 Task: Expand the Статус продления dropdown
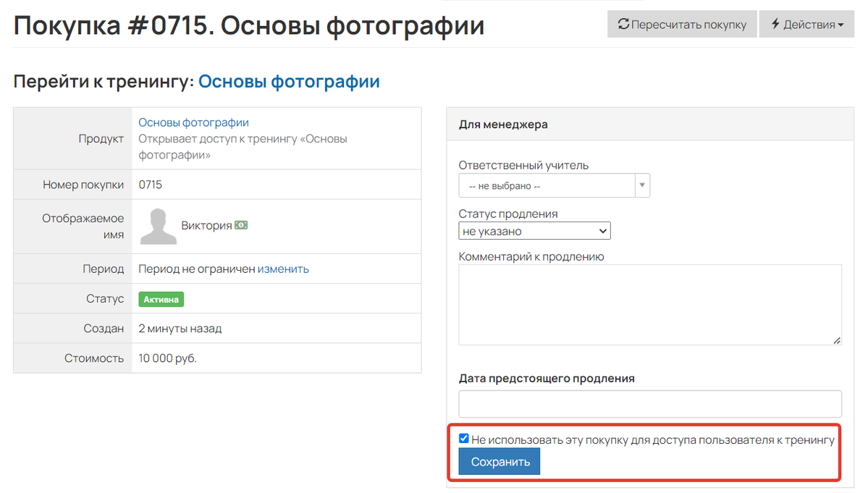click(534, 231)
